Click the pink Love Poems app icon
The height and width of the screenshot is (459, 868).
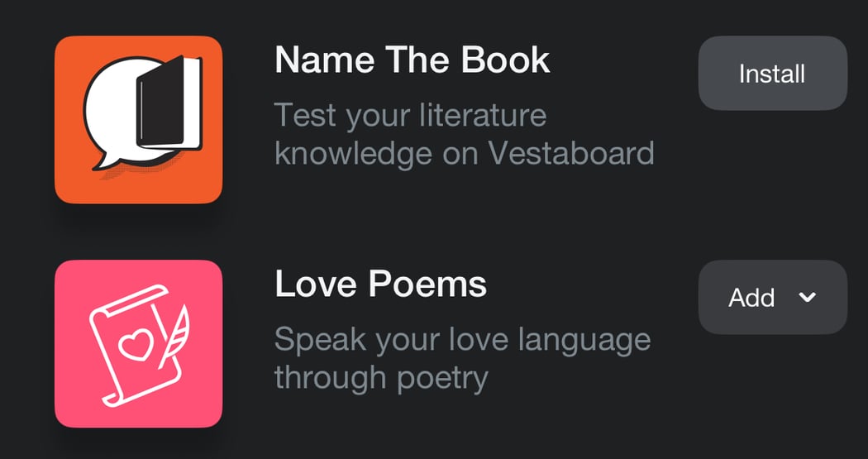pyautogui.click(x=138, y=343)
